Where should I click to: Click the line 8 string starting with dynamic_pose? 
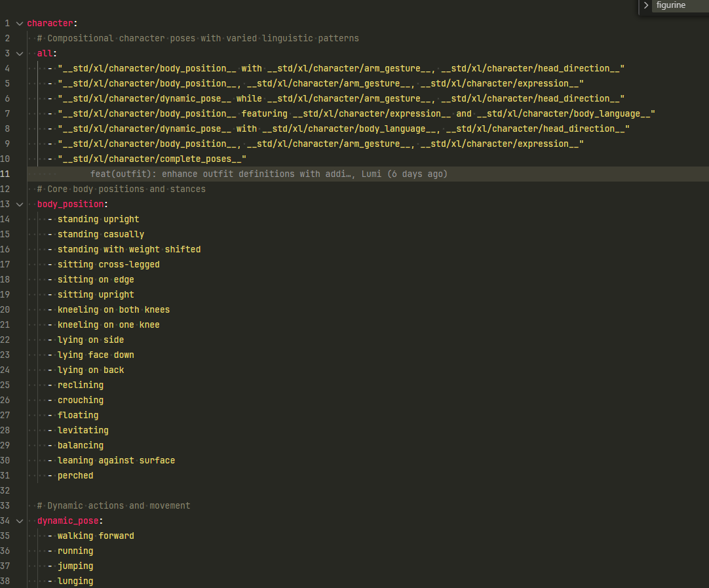pos(343,129)
